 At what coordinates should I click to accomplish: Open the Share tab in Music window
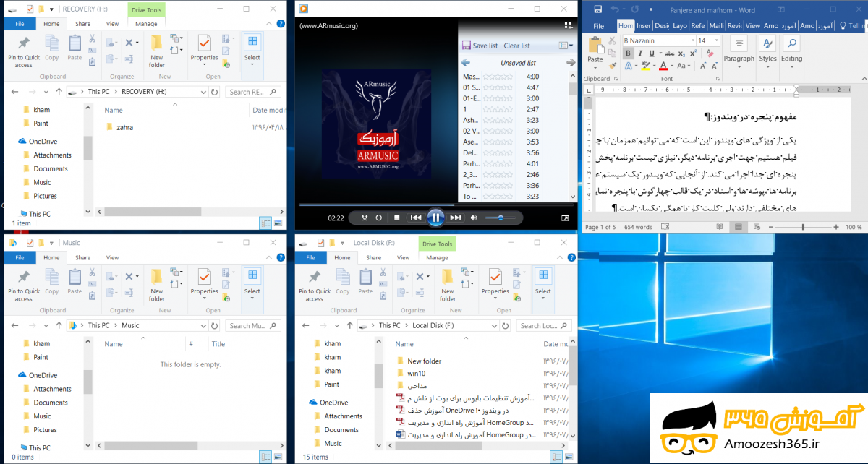point(82,257)
